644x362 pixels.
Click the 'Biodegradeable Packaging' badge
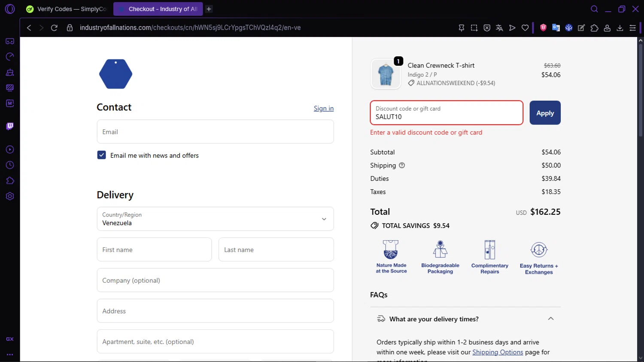(440, 257)
